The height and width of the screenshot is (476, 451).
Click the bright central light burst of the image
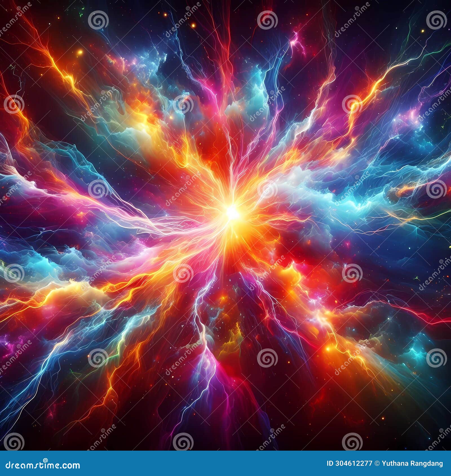pos(232,212)
